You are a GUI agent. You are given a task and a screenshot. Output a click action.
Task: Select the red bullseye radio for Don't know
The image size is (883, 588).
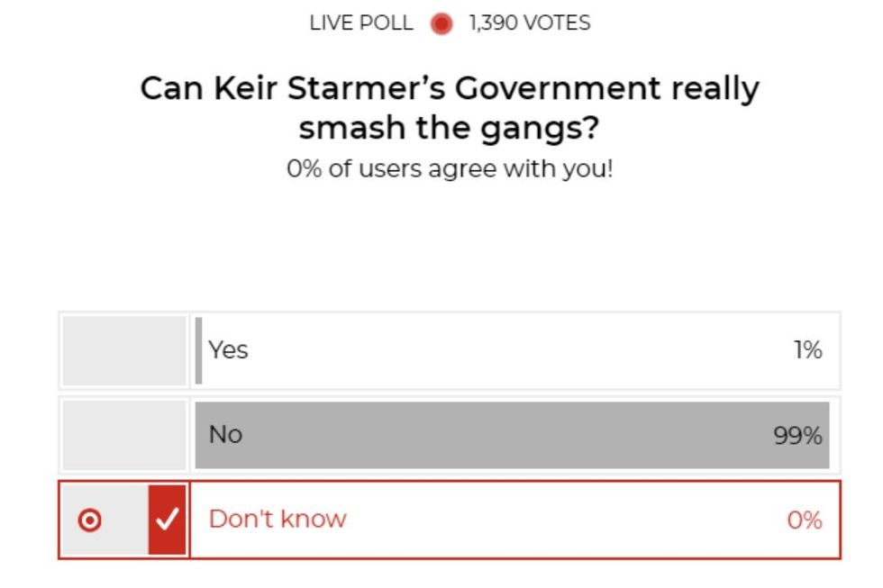tap(90, 520)
